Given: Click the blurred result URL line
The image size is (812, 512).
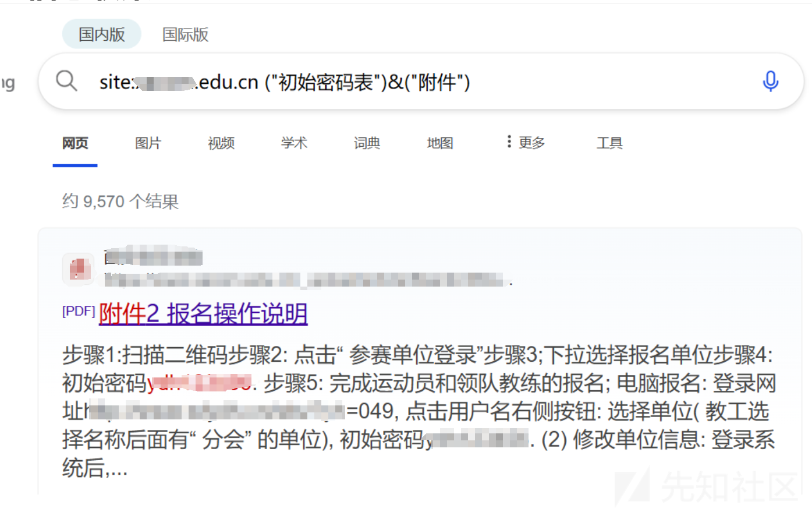Looking at the screenshot, I should [x=308, y=281].
